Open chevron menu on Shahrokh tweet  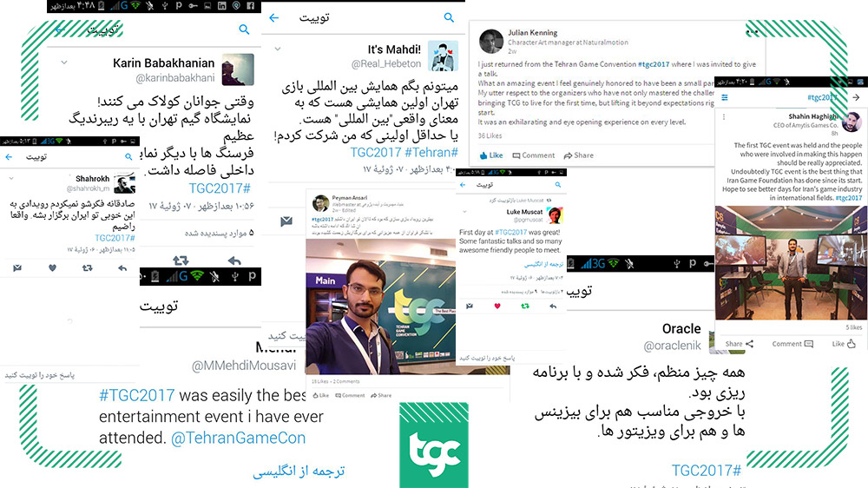[x=11, y=178]
